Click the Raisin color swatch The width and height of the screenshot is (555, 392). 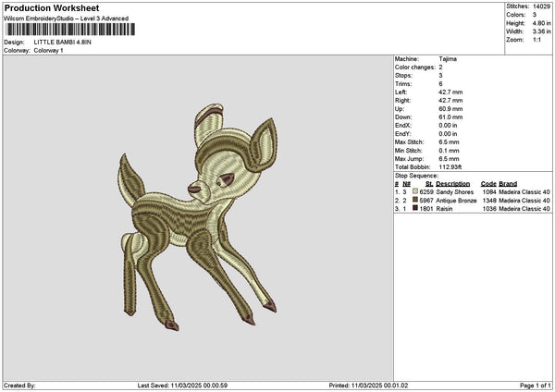[415, 209]
